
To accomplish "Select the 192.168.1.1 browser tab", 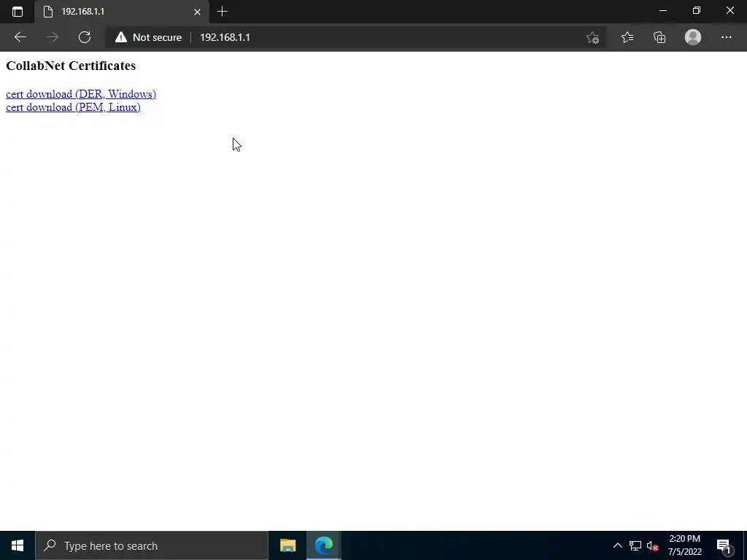I will click(x=122, y=12).
